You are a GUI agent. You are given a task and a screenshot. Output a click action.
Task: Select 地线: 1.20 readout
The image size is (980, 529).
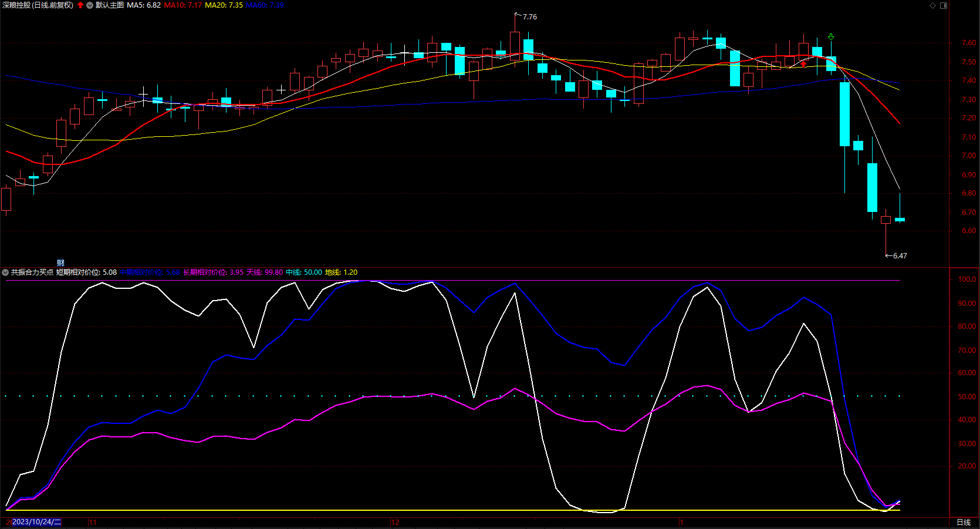341,272
